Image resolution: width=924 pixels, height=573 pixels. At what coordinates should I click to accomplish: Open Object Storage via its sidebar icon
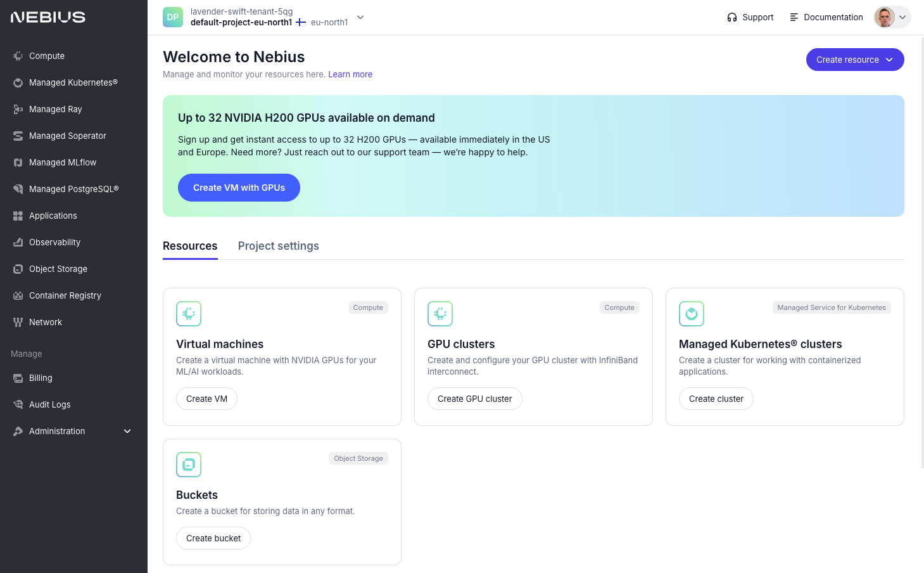[x=18, y=269]
